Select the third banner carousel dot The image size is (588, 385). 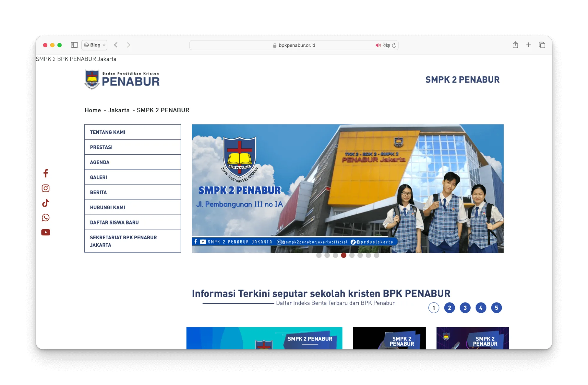coord(335,255)
